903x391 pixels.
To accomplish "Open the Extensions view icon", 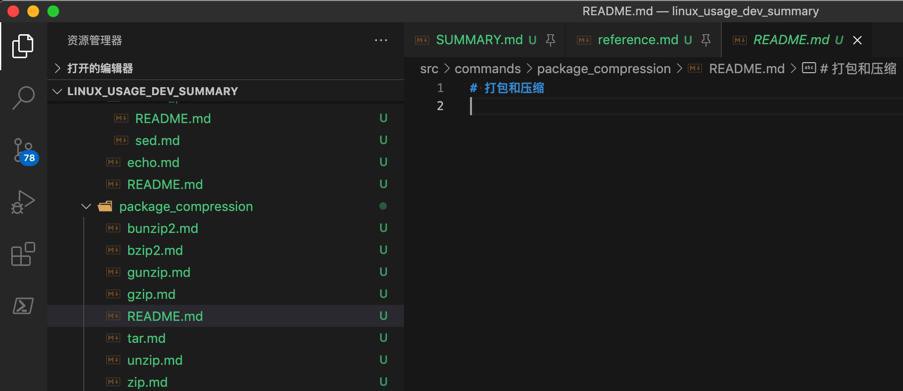I will coord(23,254).
